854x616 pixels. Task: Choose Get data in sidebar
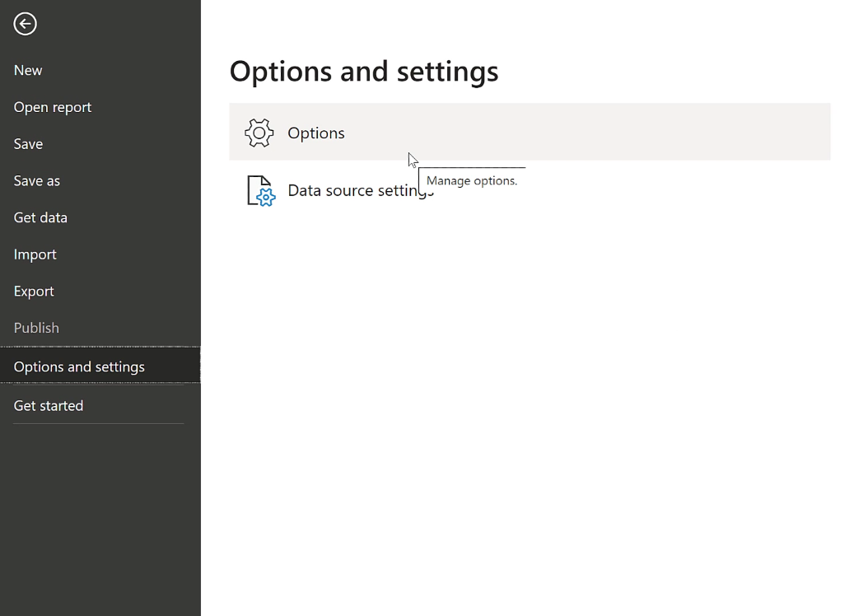point(40,217)
